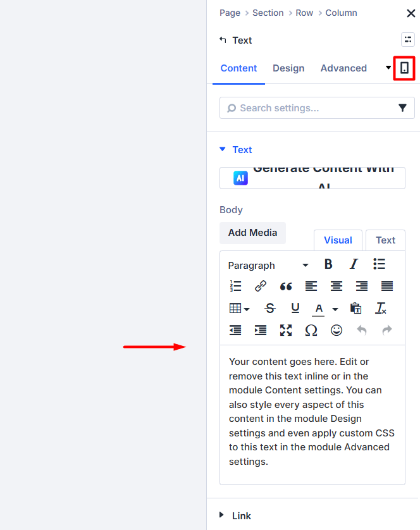Decrease paragraph indent
Viewport: 420px width, 530px height.
(235, 330)
